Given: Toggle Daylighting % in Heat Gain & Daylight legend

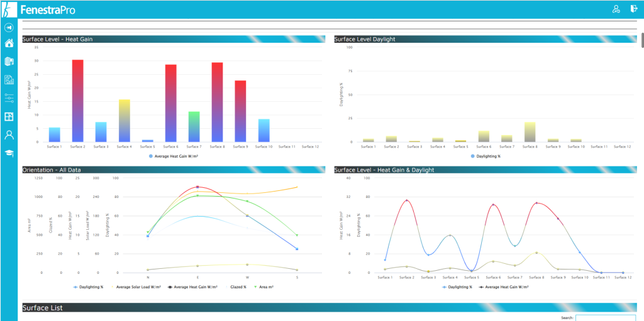Looking at the screenshot, I should (x=457, y=286).
